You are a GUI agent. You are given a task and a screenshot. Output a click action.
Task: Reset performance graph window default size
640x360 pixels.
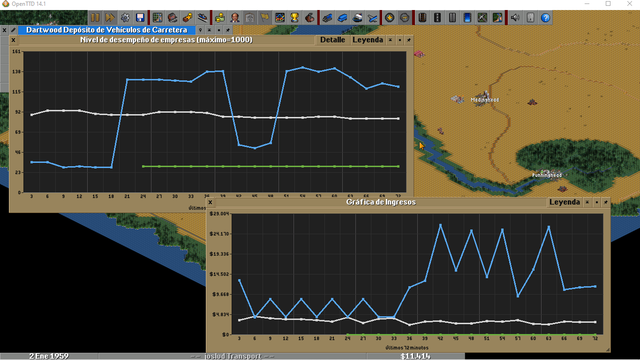click(400, 40)
